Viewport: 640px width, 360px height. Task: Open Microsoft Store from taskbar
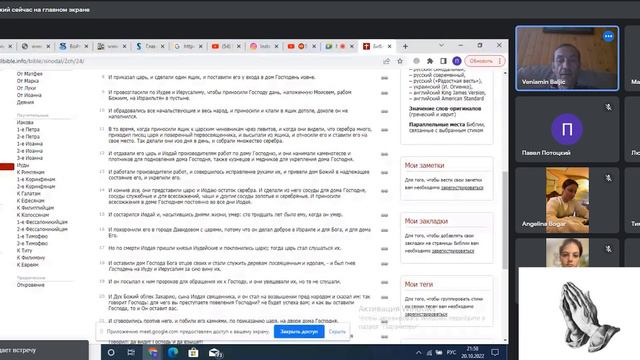coord(193,352)
